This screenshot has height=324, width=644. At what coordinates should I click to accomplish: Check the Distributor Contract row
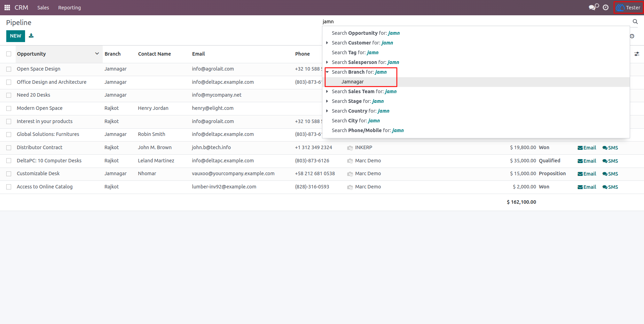pos(9,148)
